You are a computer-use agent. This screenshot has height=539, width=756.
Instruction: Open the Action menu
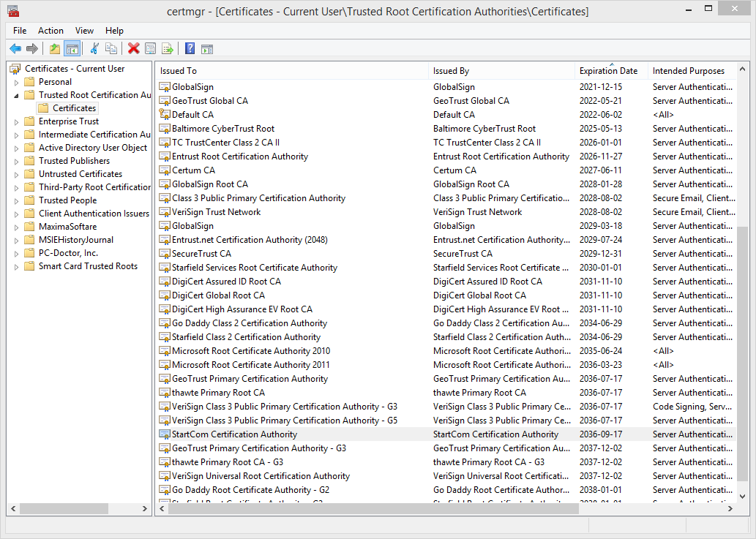(50, 30)
